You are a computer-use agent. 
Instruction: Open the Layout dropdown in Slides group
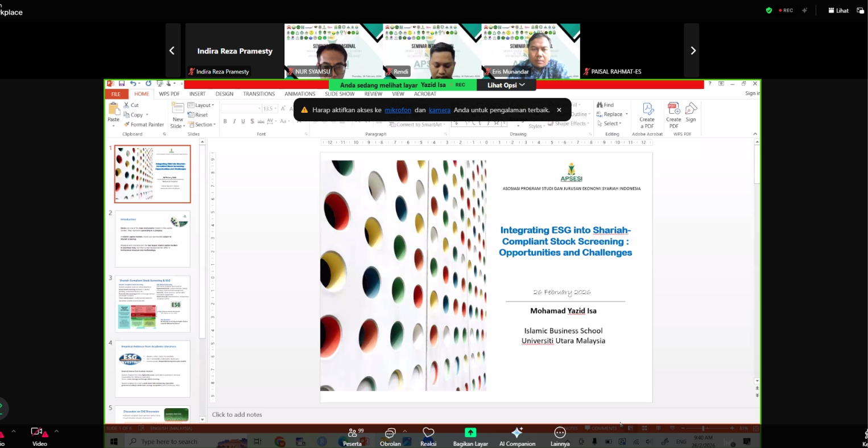point(201,105)
